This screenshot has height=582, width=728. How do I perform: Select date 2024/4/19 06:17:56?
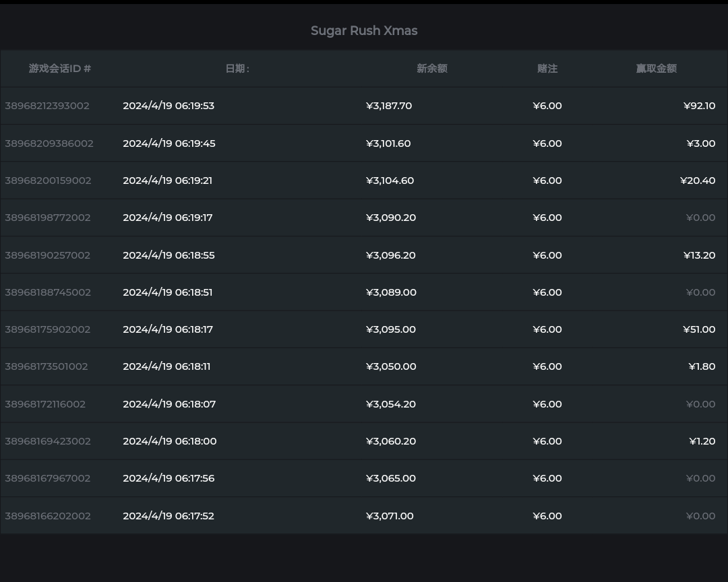pyautogui.click(x=169, y=478)
